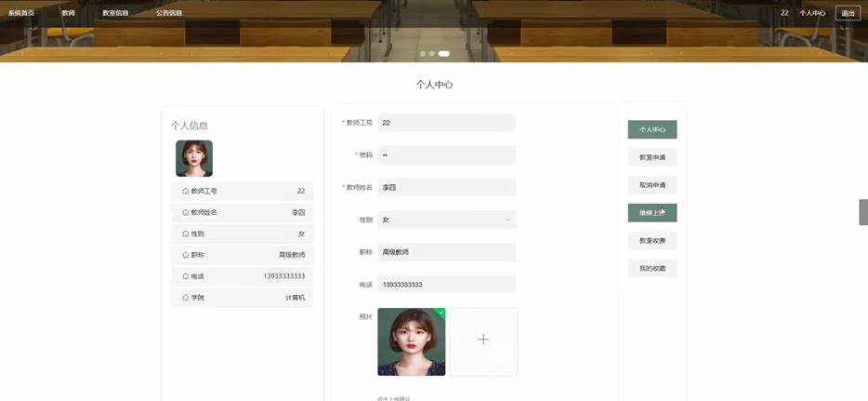Click value 计算机 in 学院 info row
868x401 pixels.
tap(295, 298)
